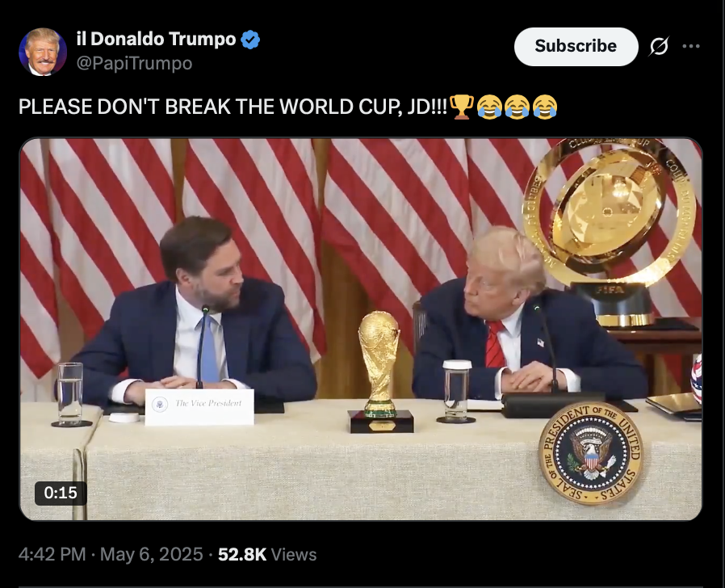725x588 pixels.
Task: Click the trophy emoji in the post
Action: (x=462, y=107)
